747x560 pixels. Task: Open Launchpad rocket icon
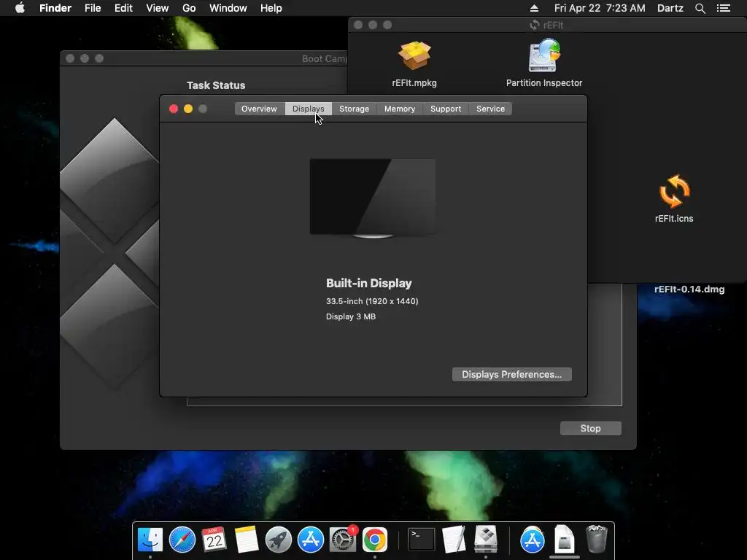(278, 540)
